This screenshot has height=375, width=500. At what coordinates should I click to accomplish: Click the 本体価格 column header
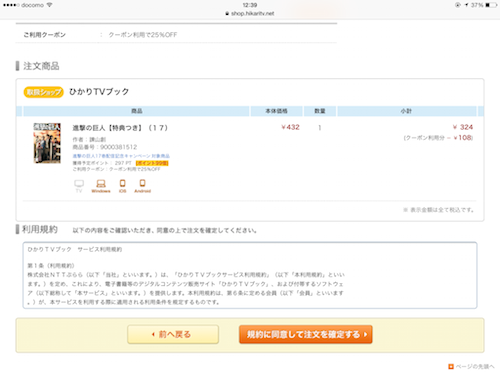click(x=276, y=111)
